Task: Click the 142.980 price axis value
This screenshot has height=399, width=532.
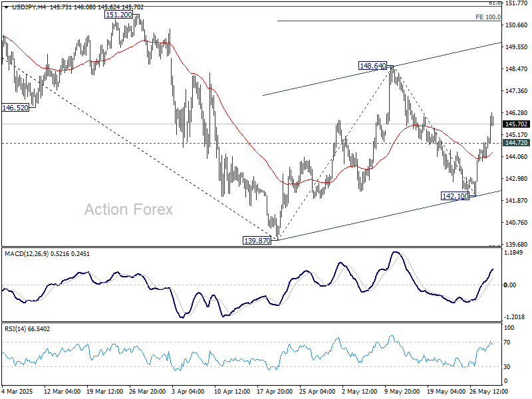Action: (x=517, y=179)
